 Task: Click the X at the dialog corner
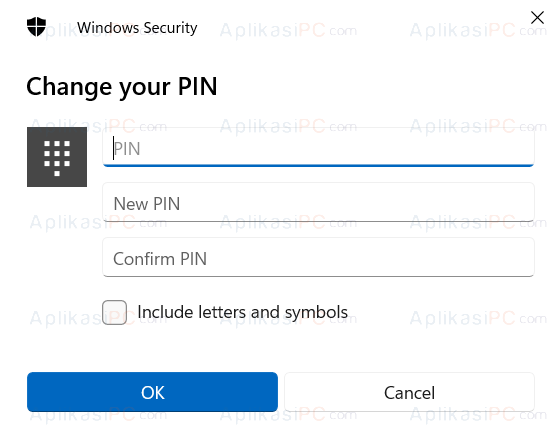[537, 18]
